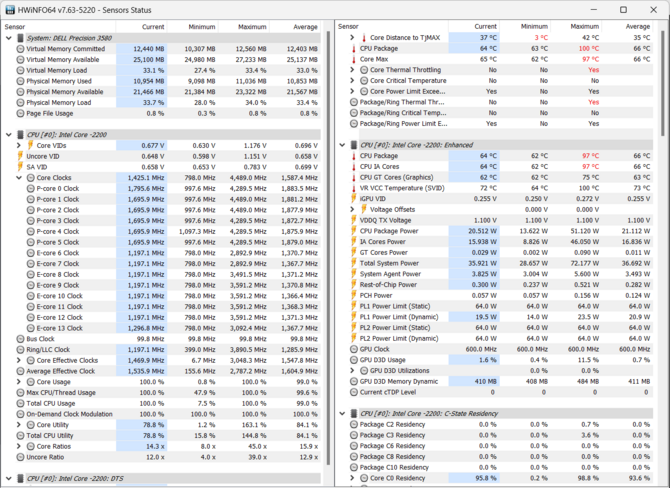
Task: Click the Bus Clock sensor icon
Action: pyautogui.click(x=20, y=339)
